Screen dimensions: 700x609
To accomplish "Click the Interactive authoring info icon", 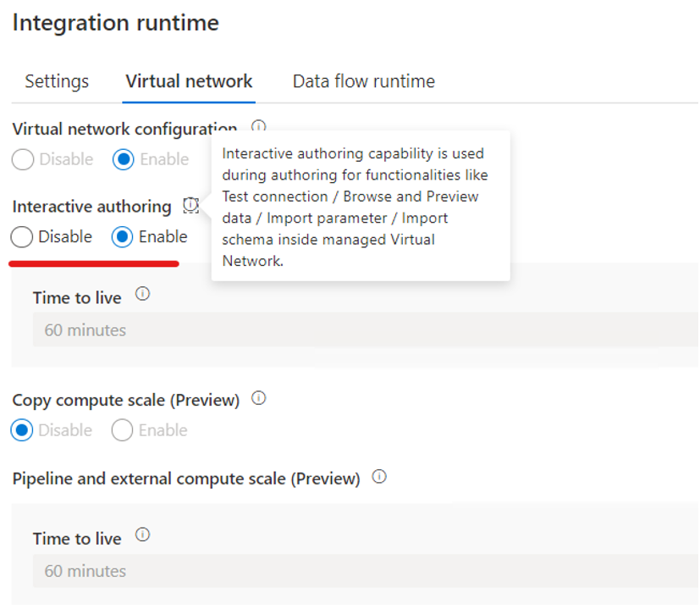I will click(190, 204).
